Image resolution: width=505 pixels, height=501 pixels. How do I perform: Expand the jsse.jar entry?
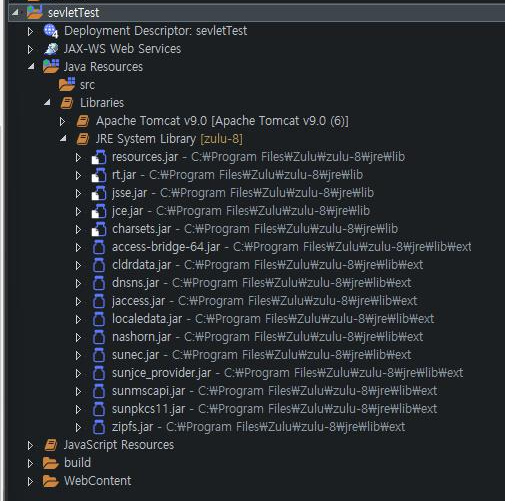point(78,193)
